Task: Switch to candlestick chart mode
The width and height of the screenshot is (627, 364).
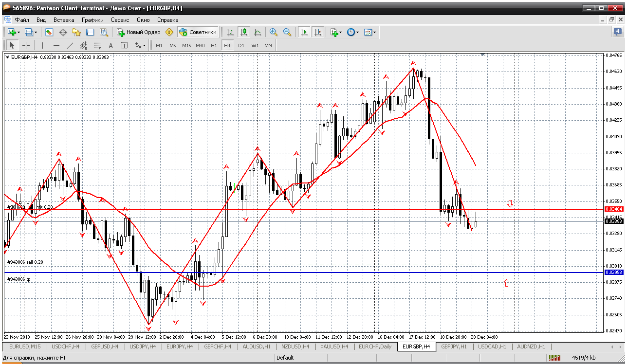Action: click(x=244, y=32)
